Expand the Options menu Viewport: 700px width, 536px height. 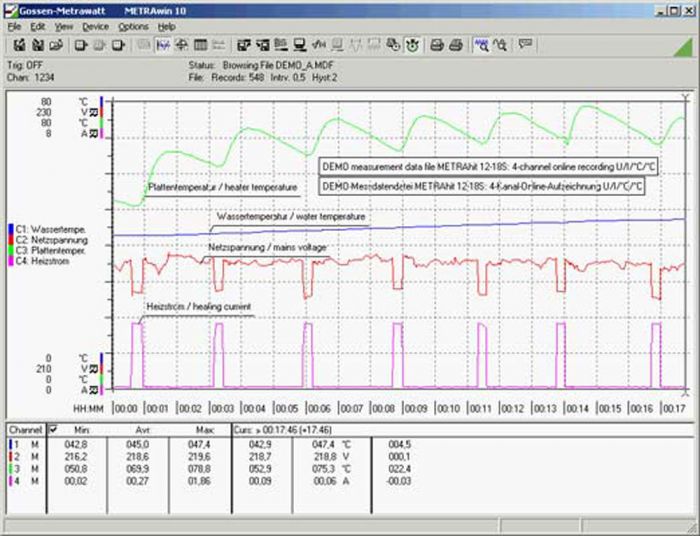[x=133, y=26]
